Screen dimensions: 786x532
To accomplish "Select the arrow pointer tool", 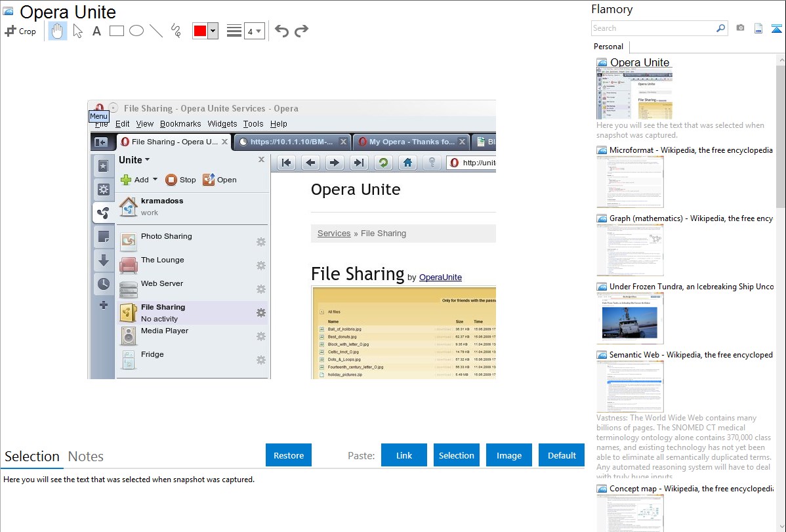I will 77,31.
